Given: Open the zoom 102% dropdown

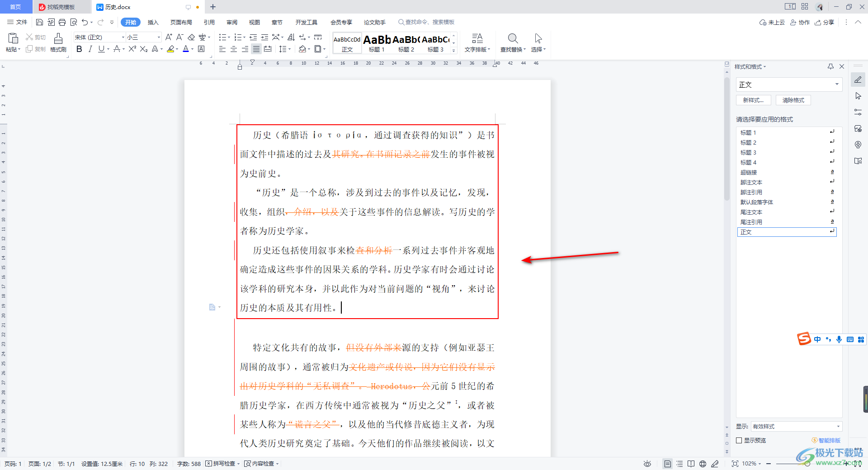Looking at the screenshot, I should [x=760, y=464].
